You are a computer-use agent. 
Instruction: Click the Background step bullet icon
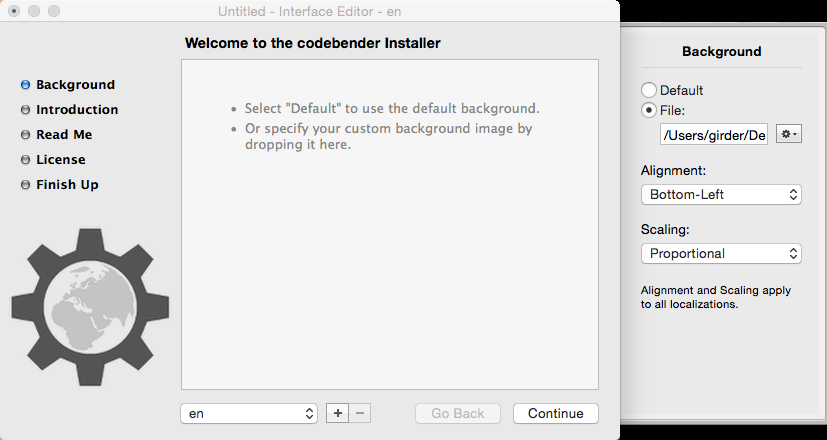point(25,84)
